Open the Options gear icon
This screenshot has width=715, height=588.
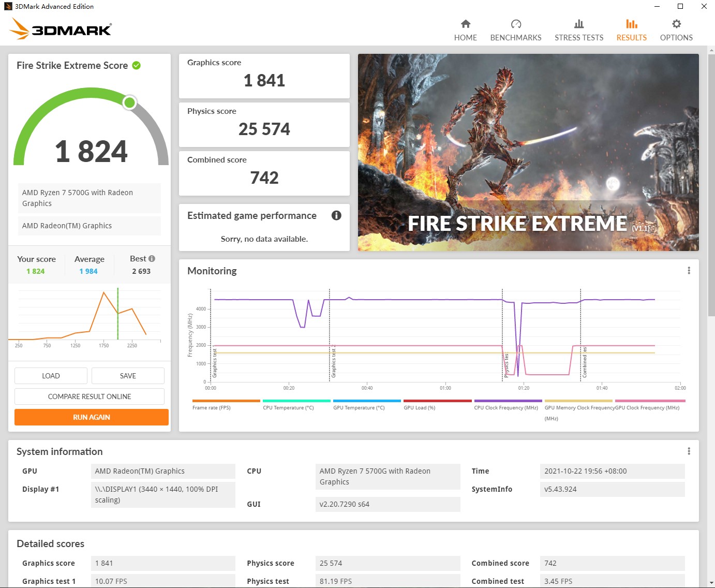coord(676,24)
